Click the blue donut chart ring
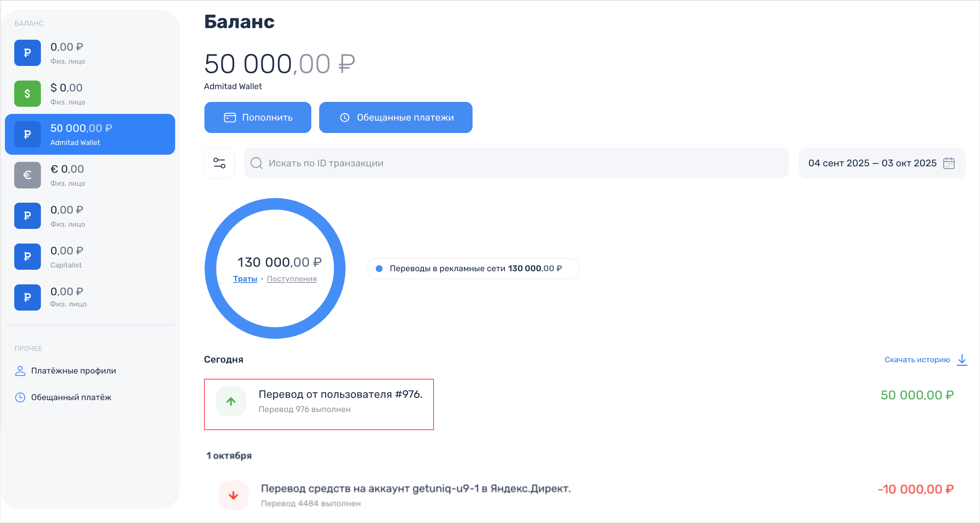 click(x=275, y=204)
